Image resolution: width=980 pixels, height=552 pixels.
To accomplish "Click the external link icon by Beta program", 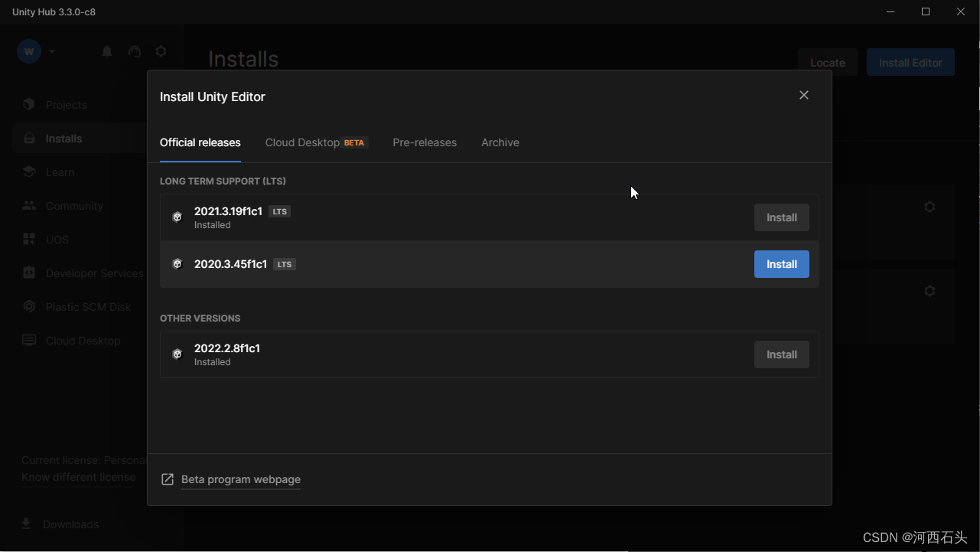I will (168, 479).
